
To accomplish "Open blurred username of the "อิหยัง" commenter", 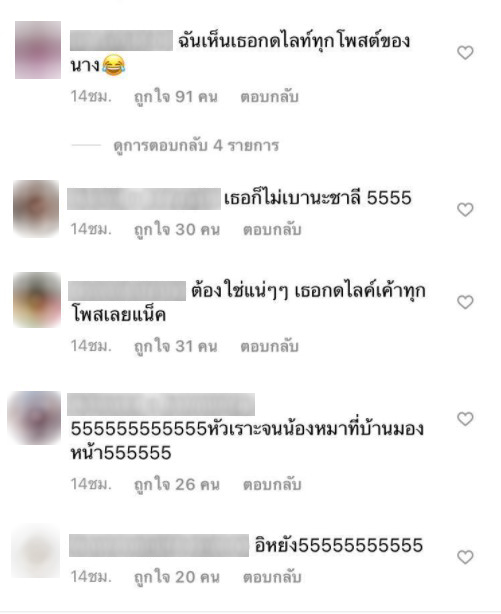I will [159, 545].
